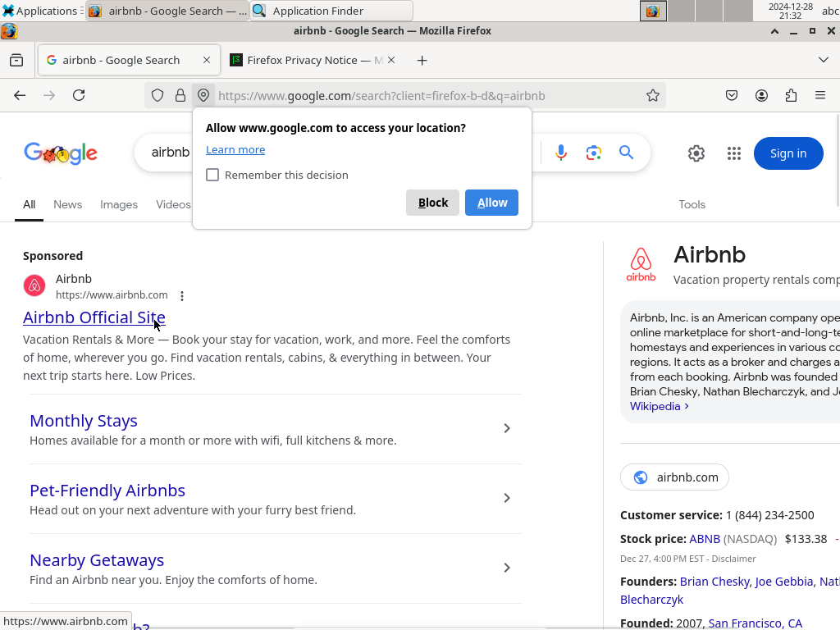
Task: Start voice search with the microphone
Action: coord(561,153)
